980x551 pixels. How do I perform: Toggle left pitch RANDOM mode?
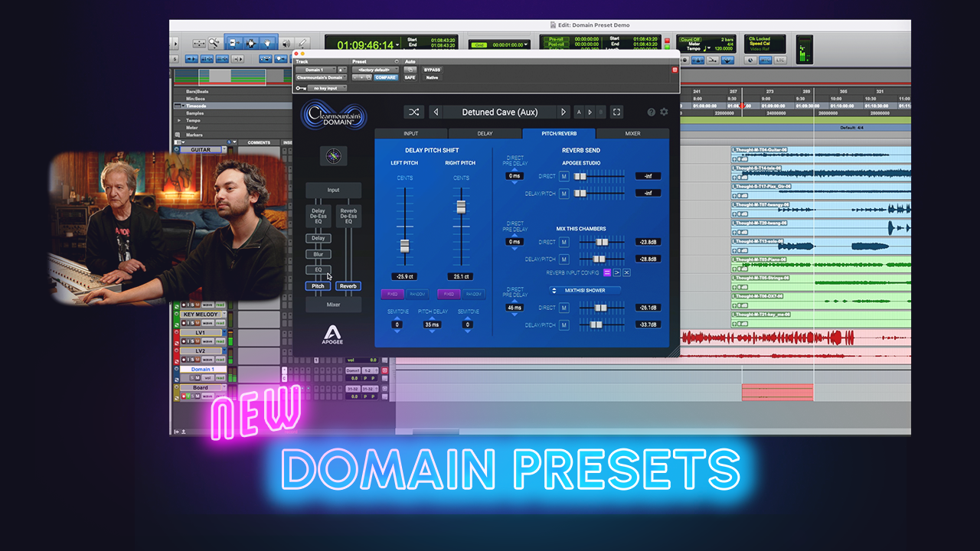coord(417,294)
